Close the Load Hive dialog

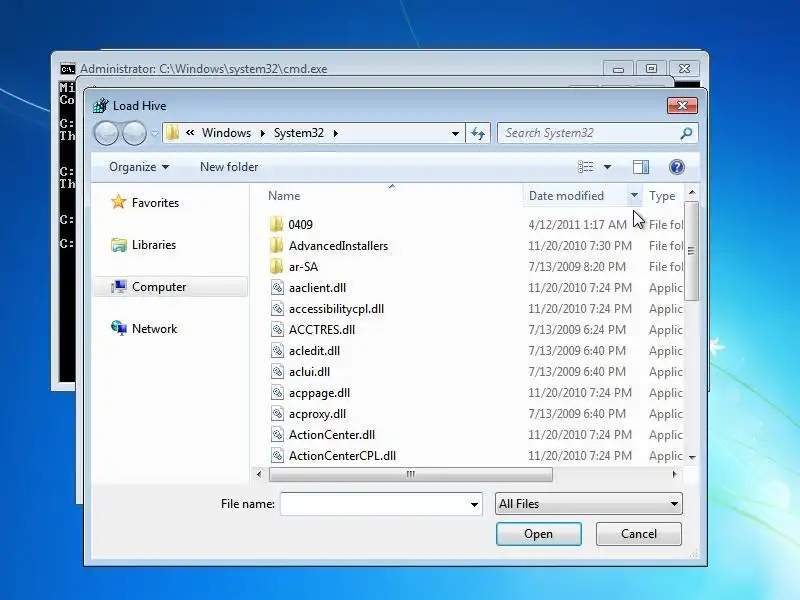pyautogui.click(x=682, y=106)
